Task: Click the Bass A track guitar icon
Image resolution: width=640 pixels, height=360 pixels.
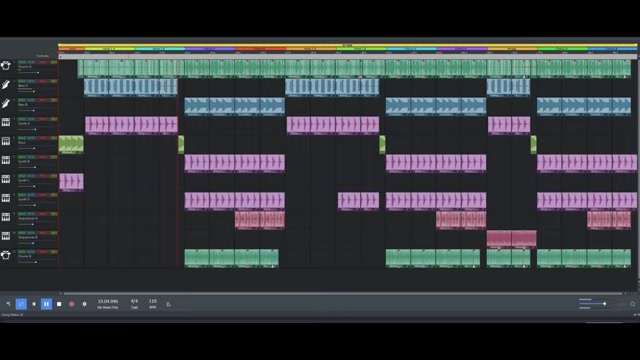Action: (x=6, y=84)
